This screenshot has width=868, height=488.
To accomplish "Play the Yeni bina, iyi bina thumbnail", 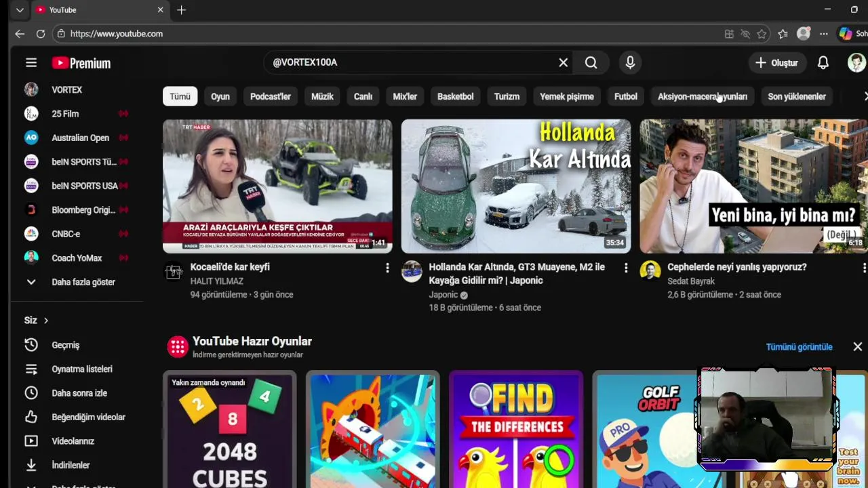I will pos(753,186).
